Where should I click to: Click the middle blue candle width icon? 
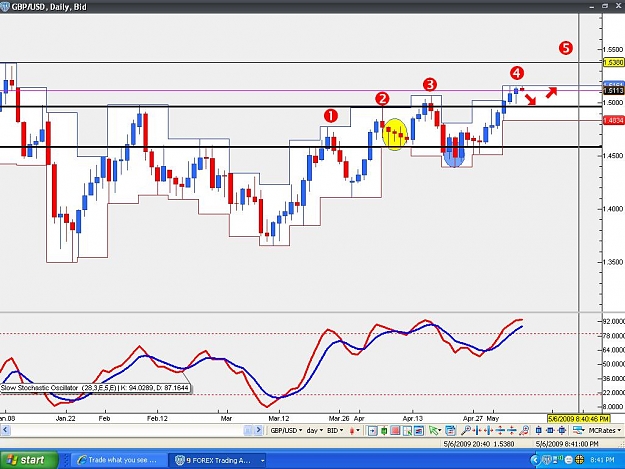(x=550, y=430)
